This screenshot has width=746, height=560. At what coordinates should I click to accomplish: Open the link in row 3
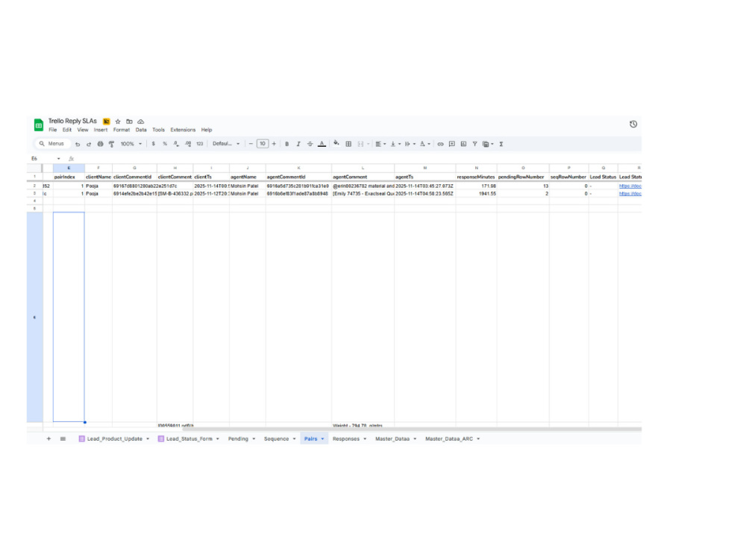(630, 193)
